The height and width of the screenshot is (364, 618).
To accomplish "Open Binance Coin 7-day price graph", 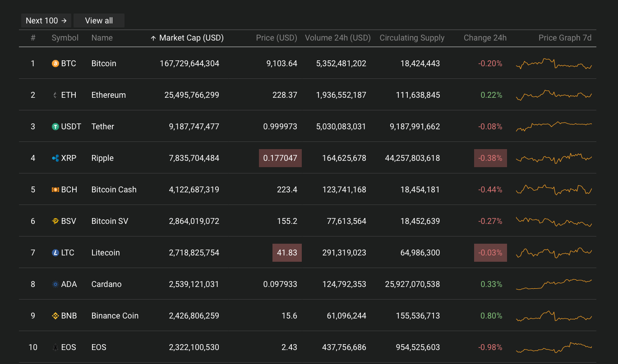I will tap(554, 316).
